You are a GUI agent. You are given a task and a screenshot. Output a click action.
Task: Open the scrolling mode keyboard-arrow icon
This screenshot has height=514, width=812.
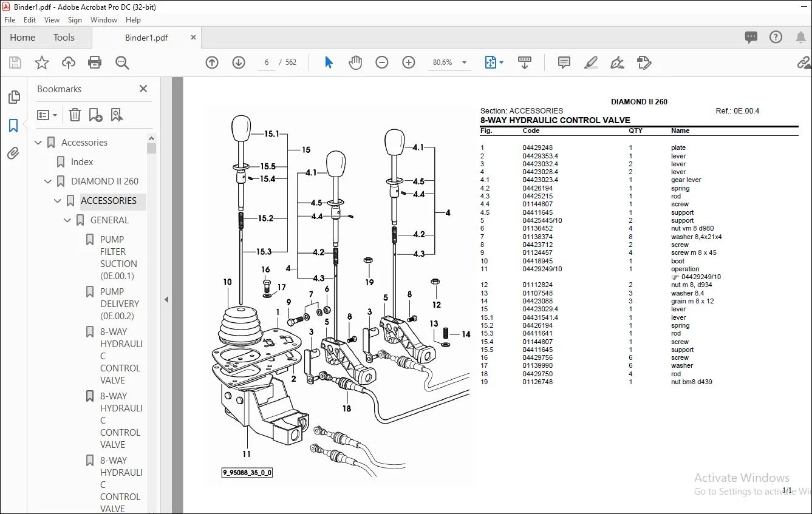(x=525, y=63)
